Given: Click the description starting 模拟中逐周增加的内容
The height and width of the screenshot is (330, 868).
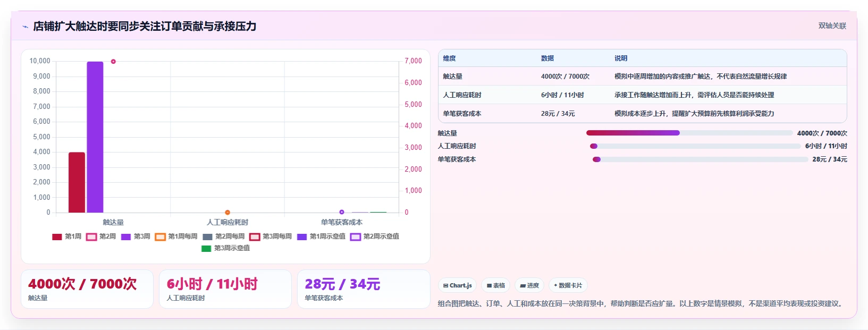Looking at the screenshot, I should click(701, 77).
